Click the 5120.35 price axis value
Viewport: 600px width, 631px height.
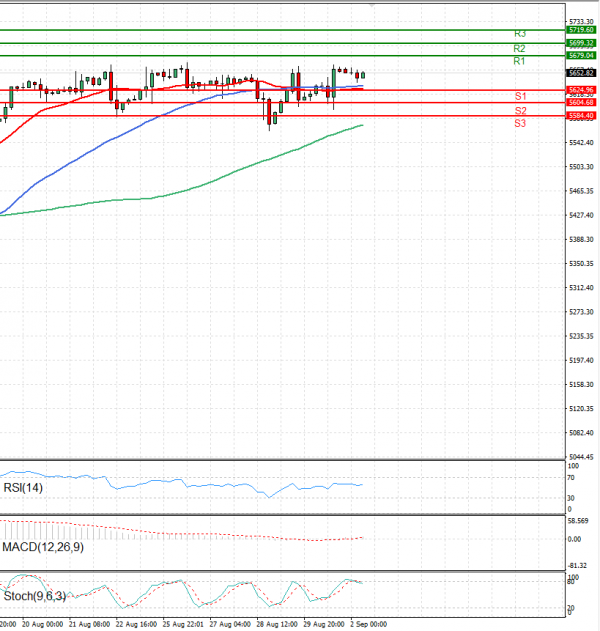click(x=581, y=409)
